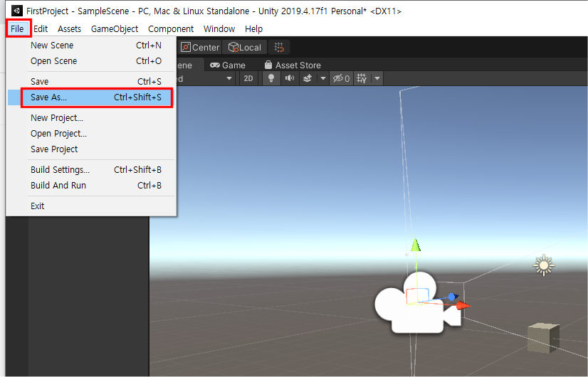This screenshot has height=377, width=588.
Task: Toggle the scene grid visibility icon
Action: (x=362, y=79)
